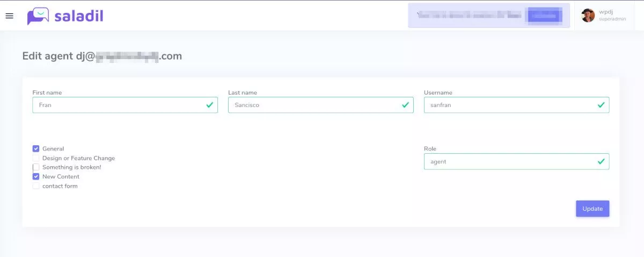The height and width of the screenshot is (257, 644).
Task: Uncheck the General checkbox
Action: 36,149
